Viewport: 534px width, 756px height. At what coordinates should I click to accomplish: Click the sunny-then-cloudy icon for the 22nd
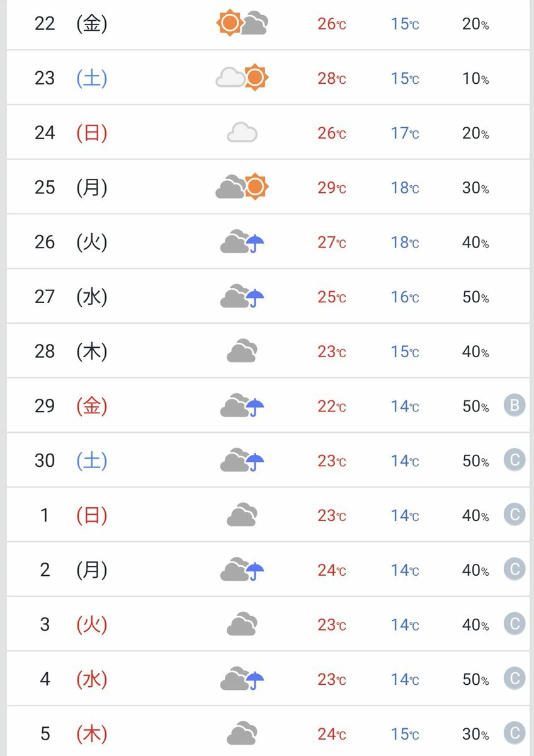242,24
